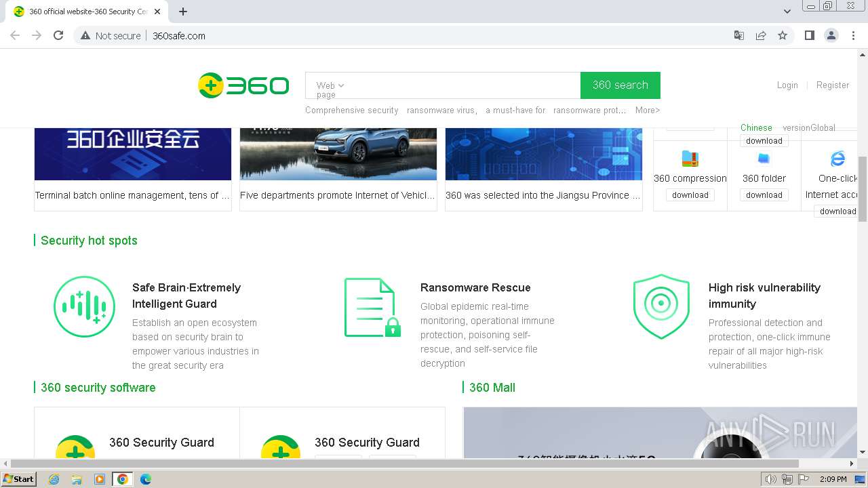Open Chrome three-dot menu
Viewport: 868px width, 488px height.
pos(853,35)
